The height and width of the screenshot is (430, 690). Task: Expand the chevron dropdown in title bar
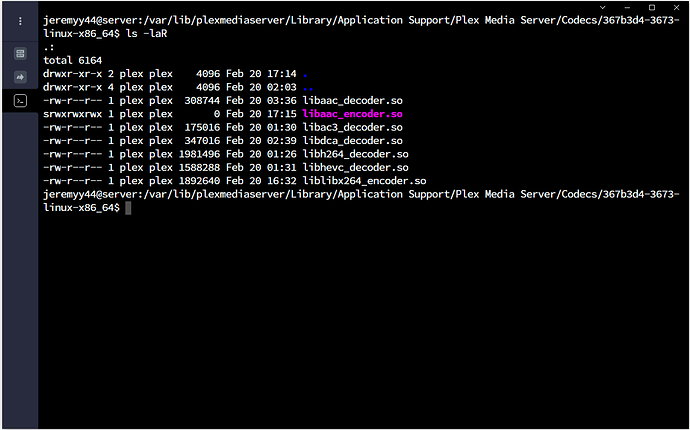[603, 7]
